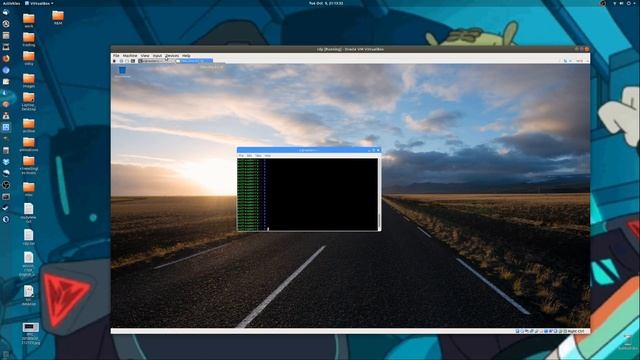This screenshot has height=360, width=640.
Task: Open the VirtualBox Machine menu
Action: (x=130, y=56)
